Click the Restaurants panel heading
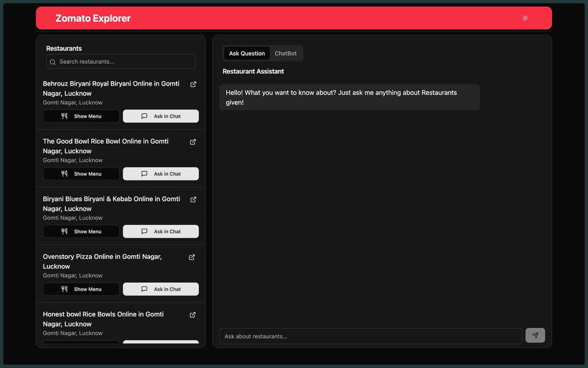Image resolution: width=588 pixels, height=368 pixels. coord(64,49)
